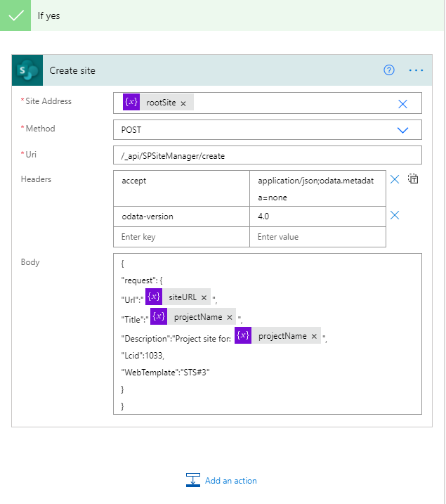The height and width of the screenshot is (504, 446).
Task: Click the odata-version key cell
Action: [x=181, y=217]
